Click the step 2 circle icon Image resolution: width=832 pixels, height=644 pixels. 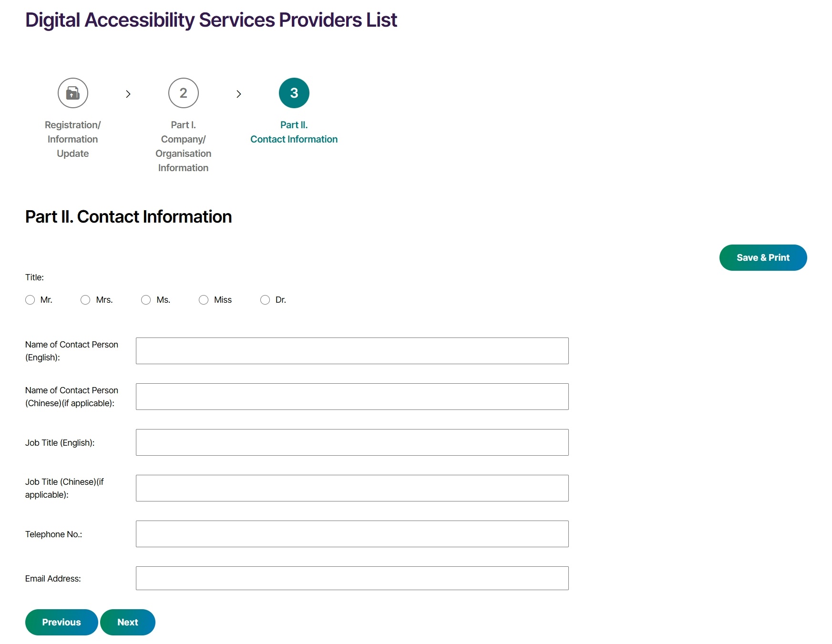click(x=183, y=93)
